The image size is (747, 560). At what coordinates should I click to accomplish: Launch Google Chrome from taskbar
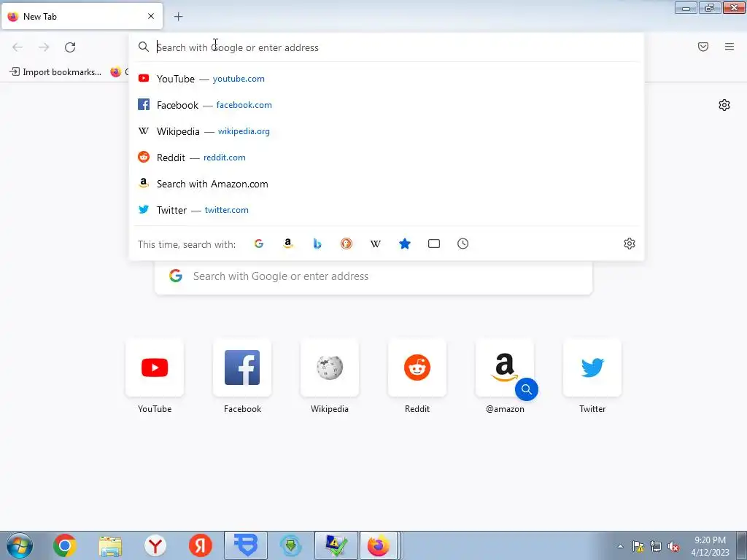65,545
